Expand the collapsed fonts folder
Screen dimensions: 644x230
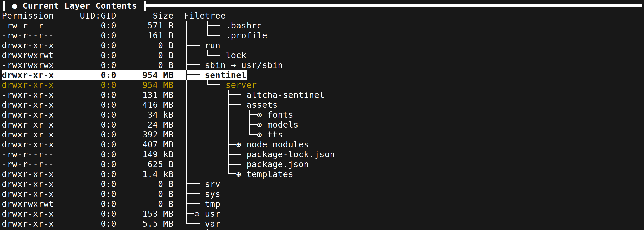[x=259, y=115]
